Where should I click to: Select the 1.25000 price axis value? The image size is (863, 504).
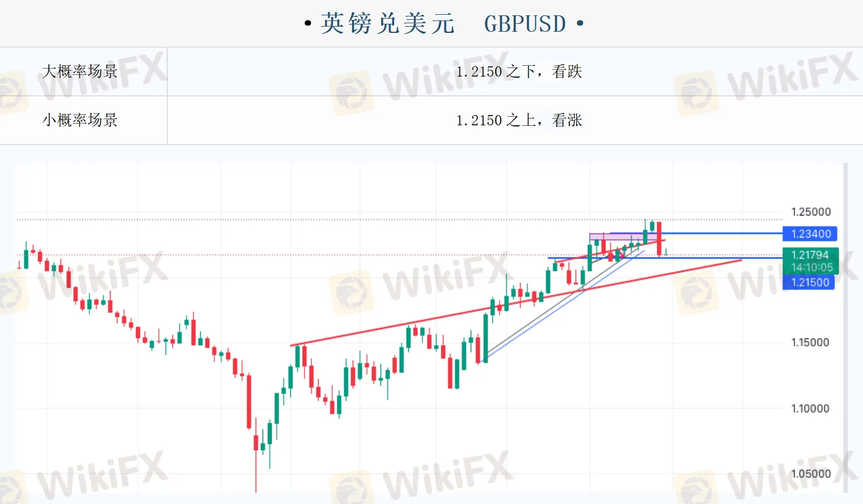click(811, 212)
